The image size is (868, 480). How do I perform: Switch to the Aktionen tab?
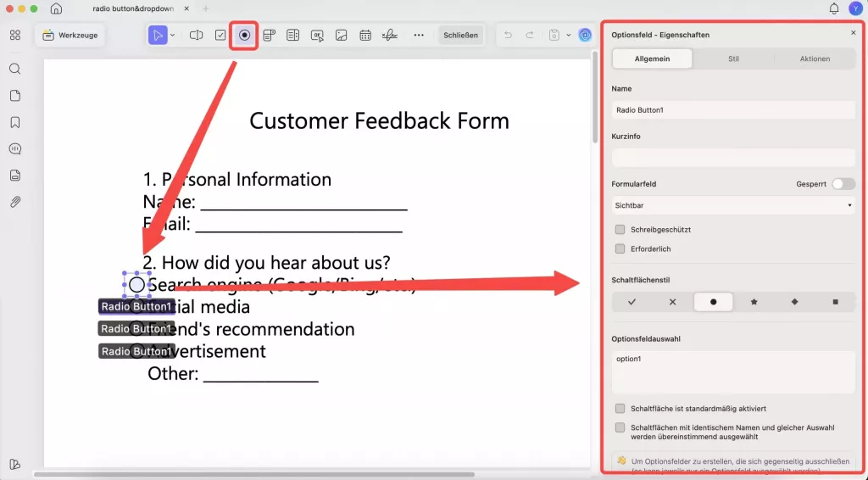tap(815, 59)
